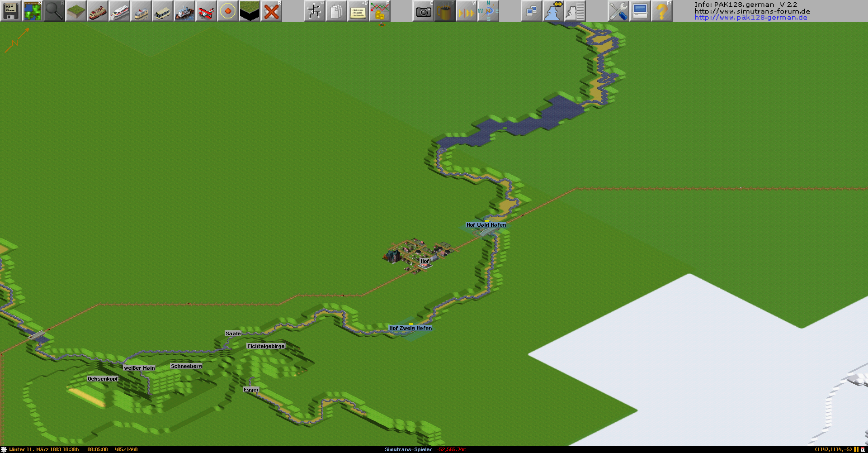
Task: Open the save/load game menu
Action: coord(11,11)
